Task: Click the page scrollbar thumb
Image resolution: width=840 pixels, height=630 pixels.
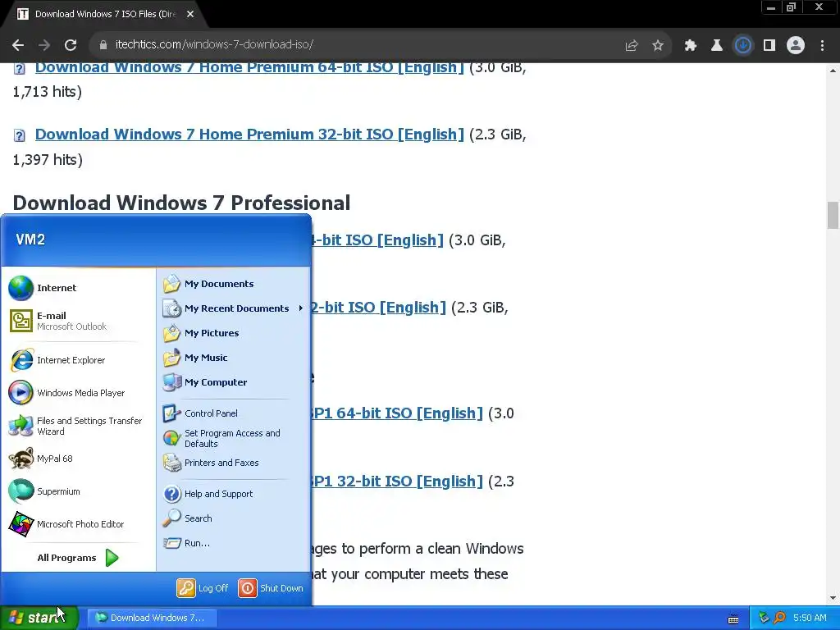Action: (833, 215)
